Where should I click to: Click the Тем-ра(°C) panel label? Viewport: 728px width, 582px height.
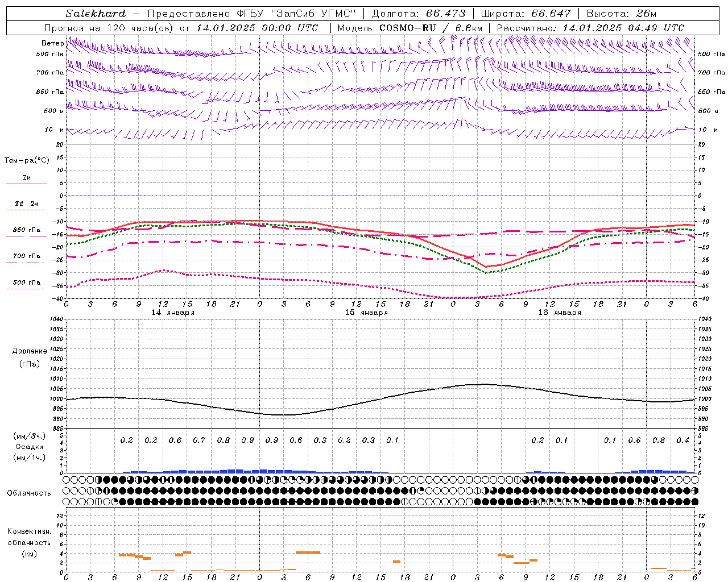click(27, 160)
